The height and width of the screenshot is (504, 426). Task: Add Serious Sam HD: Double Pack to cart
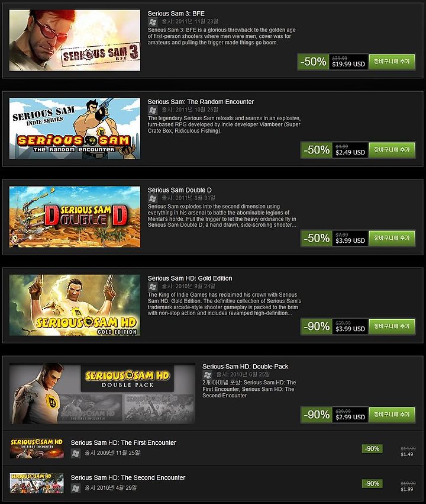click(392, 415)
